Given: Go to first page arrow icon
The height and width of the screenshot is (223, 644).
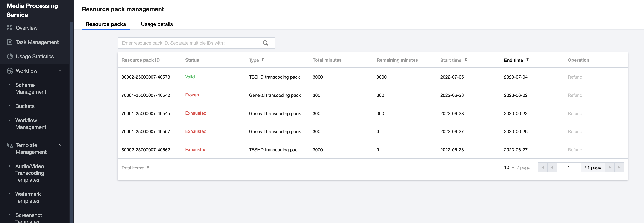Looking at the screenshot, I should (543, 167).
